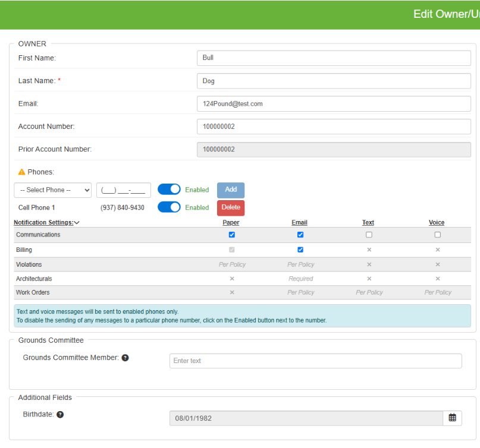The height and width of the screenshot is (448, 480).
Task: Click the Architecturals row label
Action: coord(34,279)
